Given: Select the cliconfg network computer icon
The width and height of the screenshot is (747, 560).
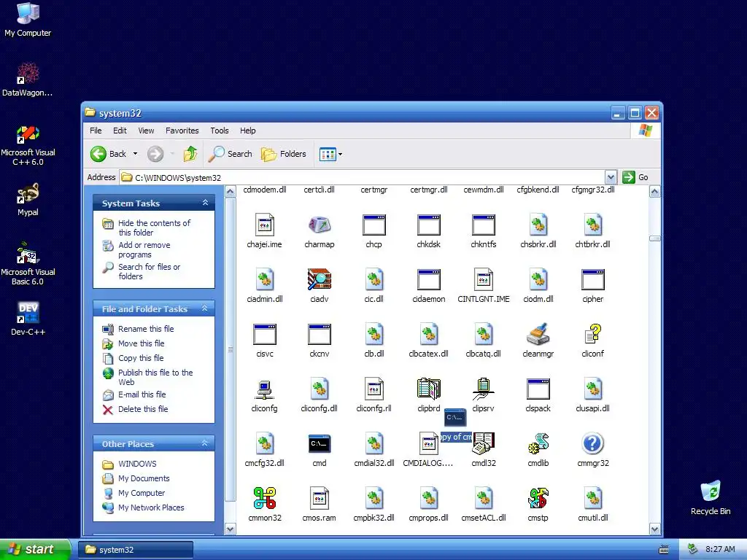Looking at the screenshot, I should coord(264,389).
